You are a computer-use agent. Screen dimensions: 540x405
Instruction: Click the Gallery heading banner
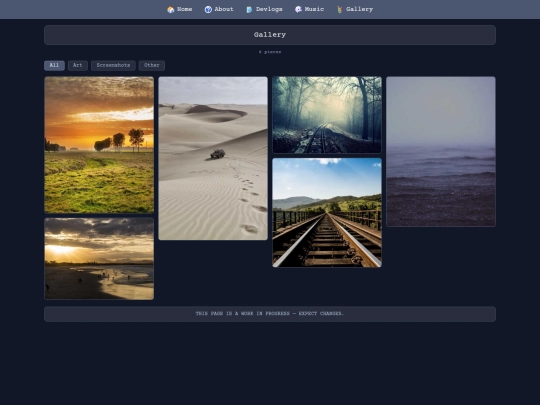click(270, 35)
